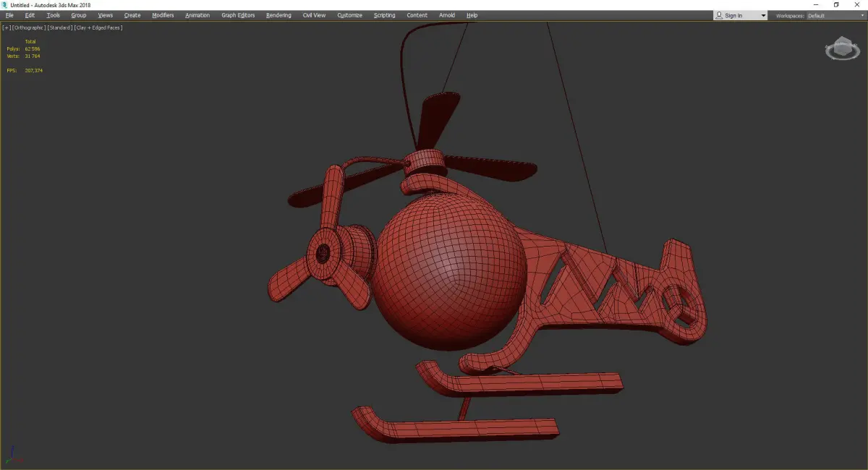The height and width of the screenshot is (470, 868).
Task: Open the Group menu
Action: click(x=78, y=15)
